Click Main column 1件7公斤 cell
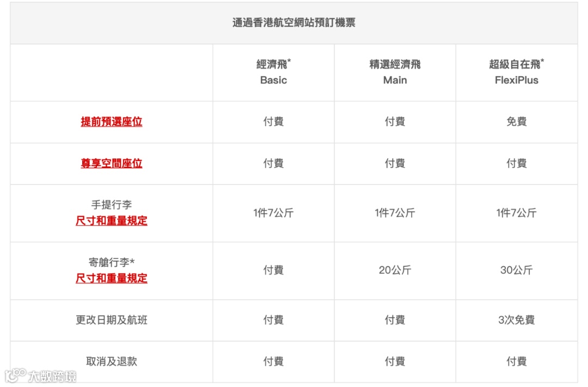This screenshot has width=588, height=387. tap(395, 213)
